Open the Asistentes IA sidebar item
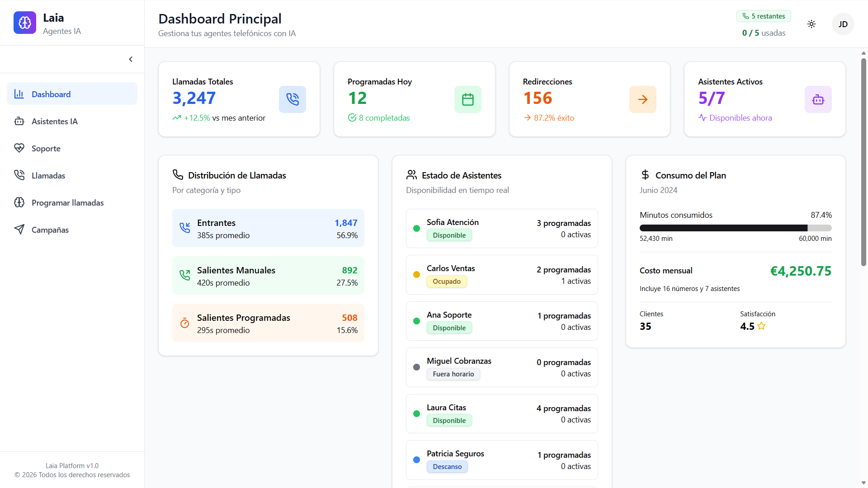This screenshot has height=488, width=868. coord(54,121)
